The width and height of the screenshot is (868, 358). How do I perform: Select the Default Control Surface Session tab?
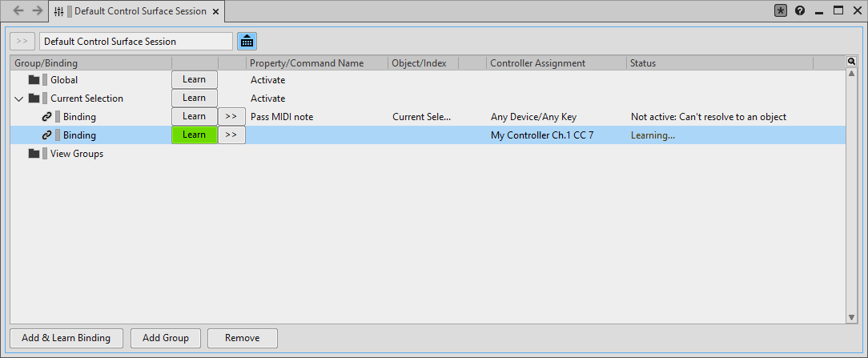pyautogui.click(x=139, y=11)
